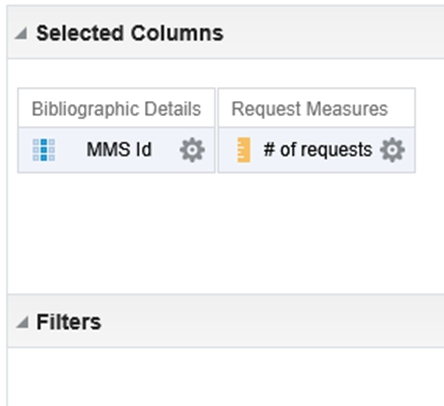
Task: Click the empty Filters pane area
Action: click(x=226, y=377)
